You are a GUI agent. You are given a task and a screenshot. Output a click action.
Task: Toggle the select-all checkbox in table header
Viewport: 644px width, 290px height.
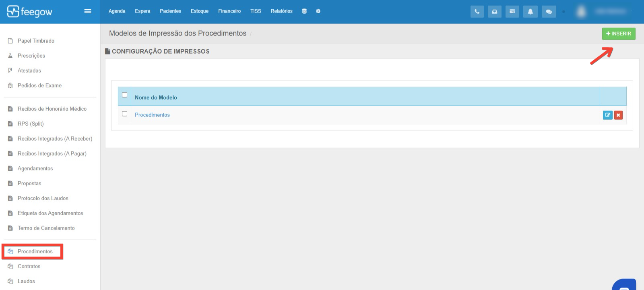click(124, 95)
